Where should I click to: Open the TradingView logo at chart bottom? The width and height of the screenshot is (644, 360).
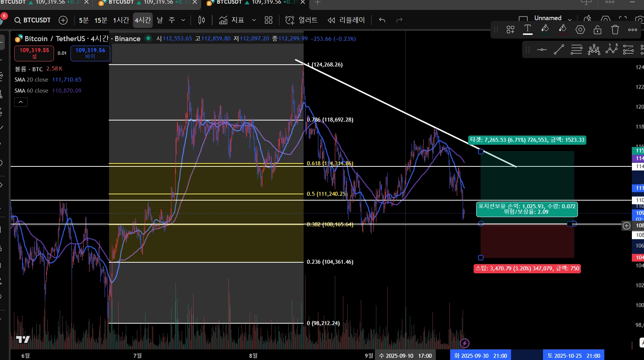coord(23,339)
